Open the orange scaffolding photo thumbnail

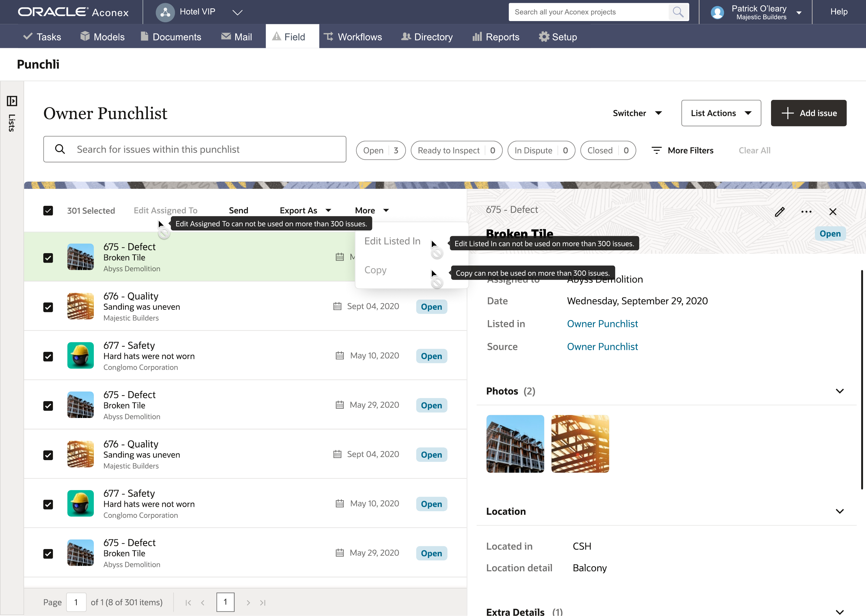pyautogui.click(x=580, y=444)
